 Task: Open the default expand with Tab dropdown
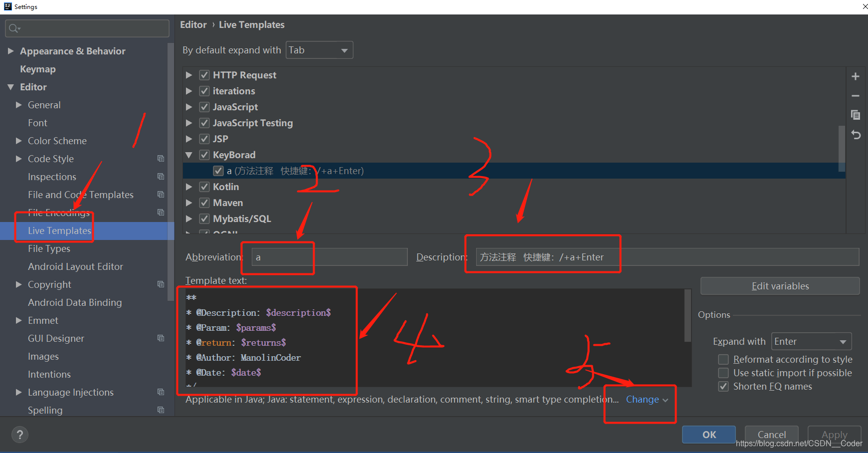319,50
